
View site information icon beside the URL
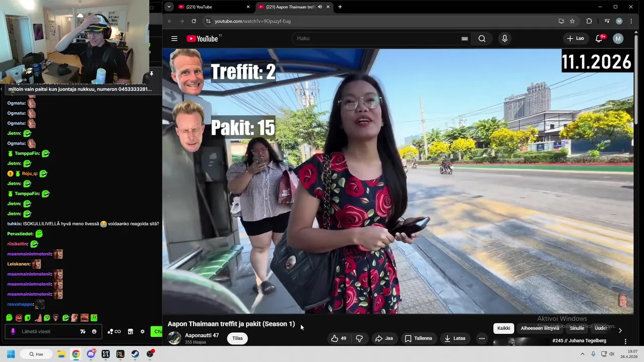pyautogui.click(x=208, y=21)
